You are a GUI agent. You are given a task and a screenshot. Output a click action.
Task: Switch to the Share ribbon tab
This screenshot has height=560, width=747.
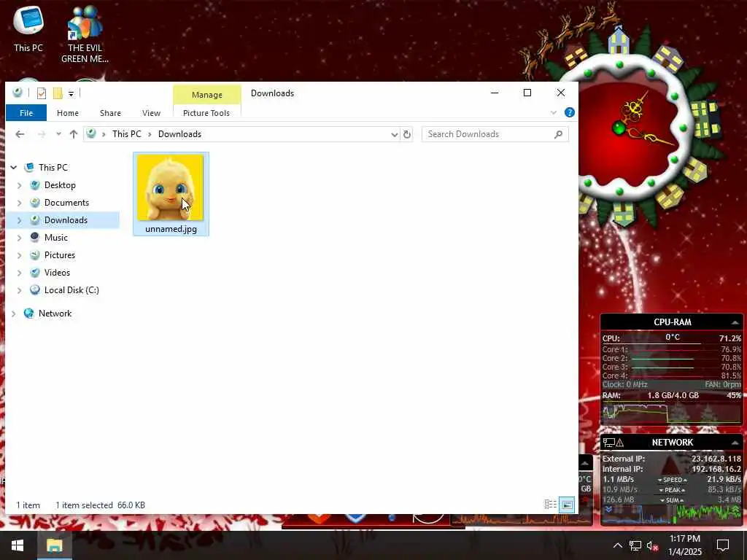[110, 113]
